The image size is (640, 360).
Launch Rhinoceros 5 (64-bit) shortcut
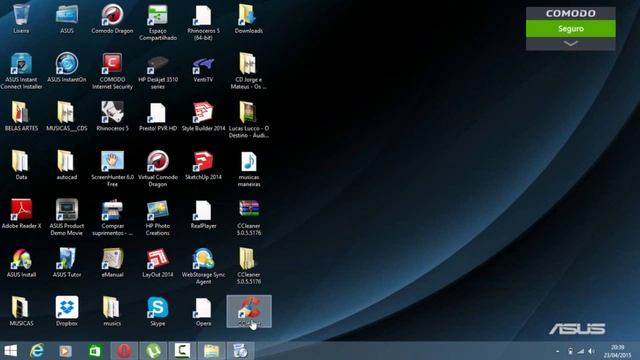(203, 22)
